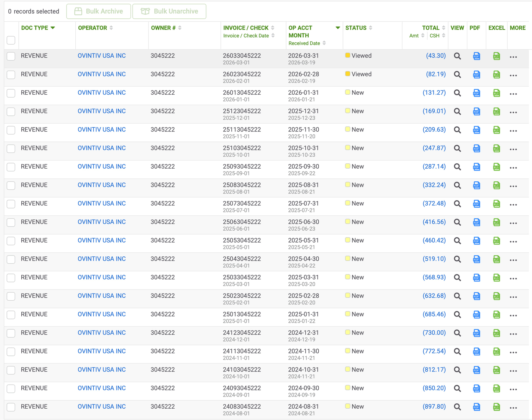Click the Bulk Archive button
532x420 pixels.
coord(98,11)
